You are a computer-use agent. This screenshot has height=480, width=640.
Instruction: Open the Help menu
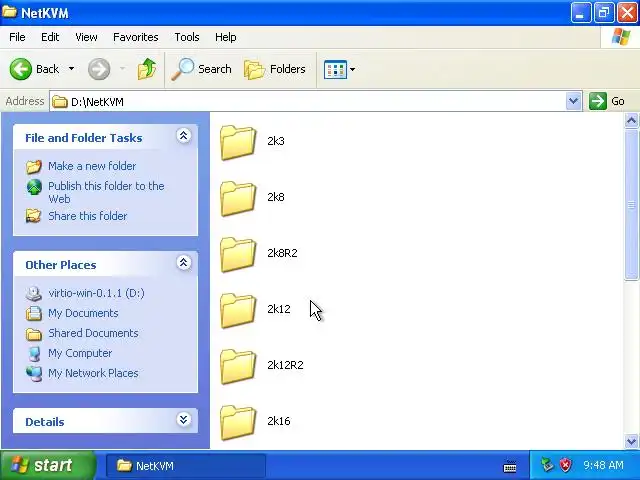(226, 37)
